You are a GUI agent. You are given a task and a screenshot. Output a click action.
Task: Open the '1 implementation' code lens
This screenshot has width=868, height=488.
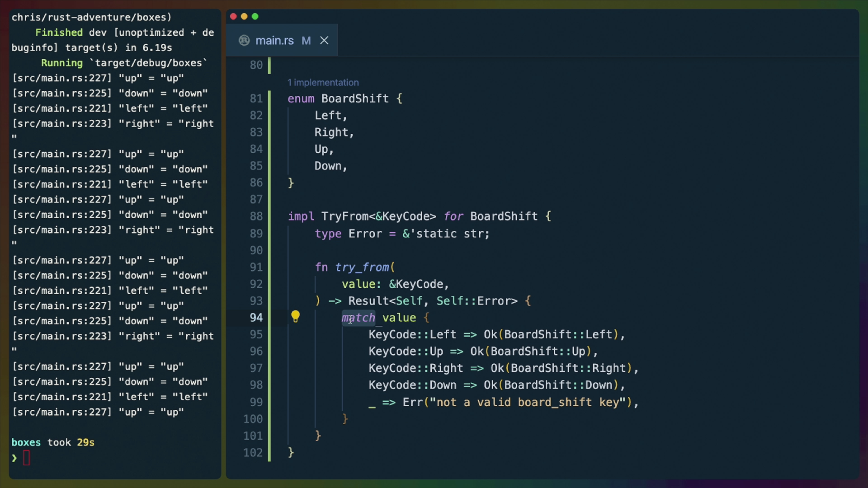click(x=323, y=82)
